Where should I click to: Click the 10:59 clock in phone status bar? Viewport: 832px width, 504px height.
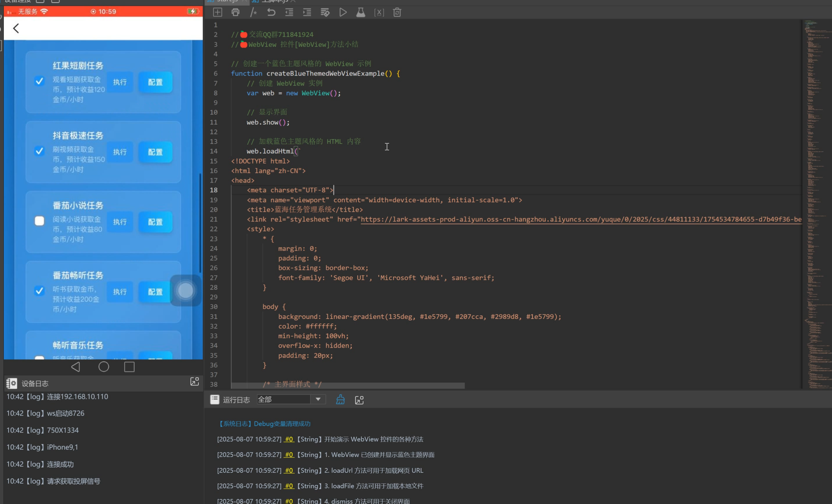[x=107, y=12]
